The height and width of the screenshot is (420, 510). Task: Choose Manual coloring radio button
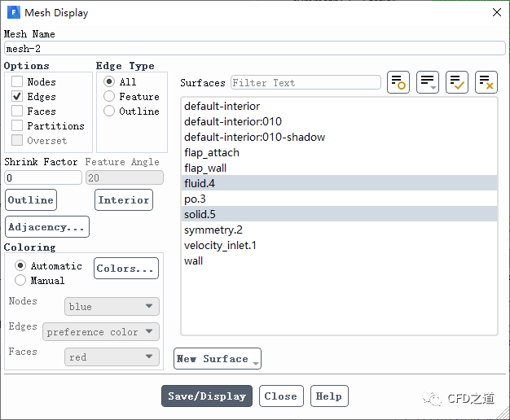(20, 281)
